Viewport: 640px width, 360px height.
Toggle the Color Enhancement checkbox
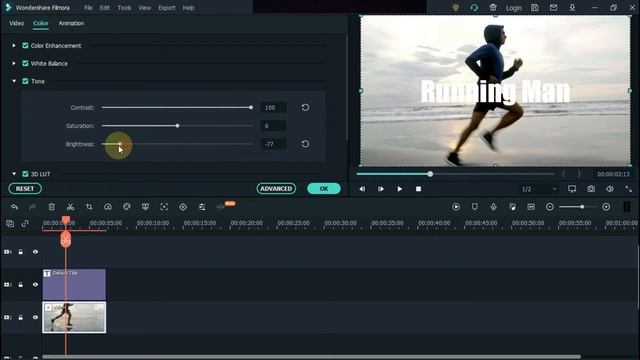[25, 45]
